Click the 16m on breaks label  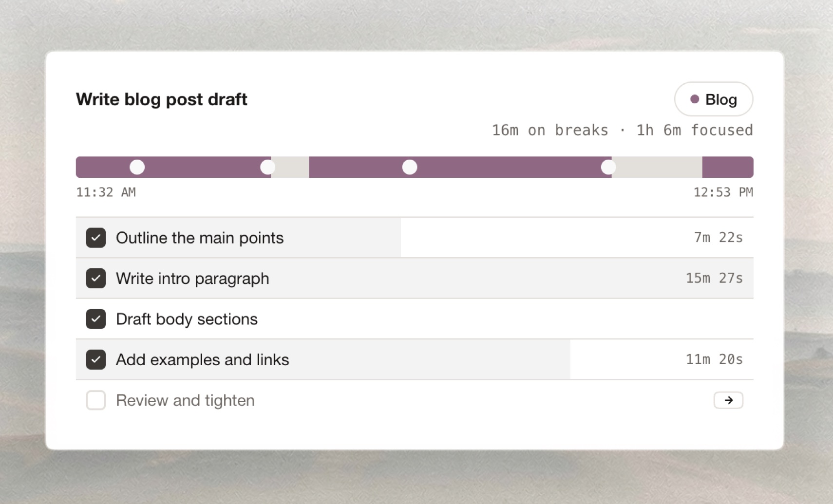[x=549, y=130]
